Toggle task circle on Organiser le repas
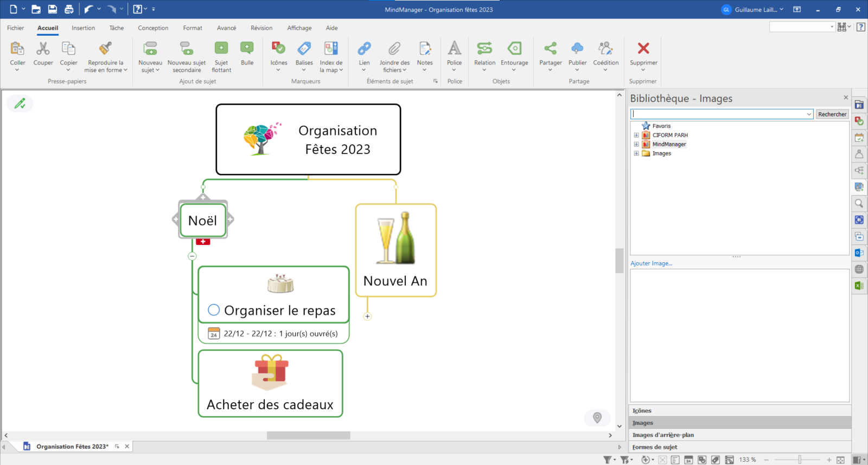 click(x=214, y=310)
